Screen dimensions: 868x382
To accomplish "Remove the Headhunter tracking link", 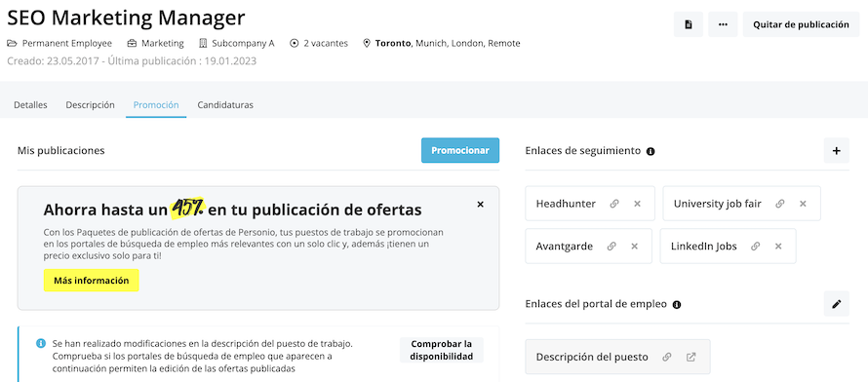I will pyautogui.click(x=637, y=204).
